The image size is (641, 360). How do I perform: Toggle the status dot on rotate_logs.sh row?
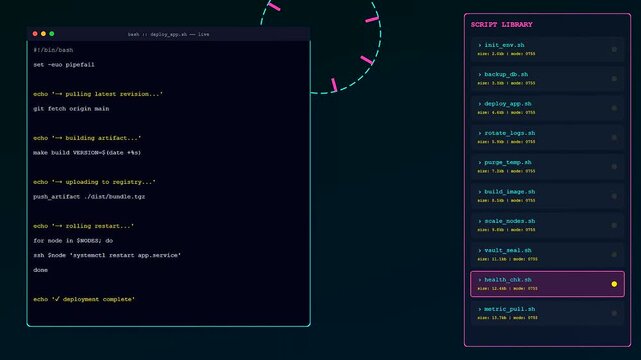(614, 137)
